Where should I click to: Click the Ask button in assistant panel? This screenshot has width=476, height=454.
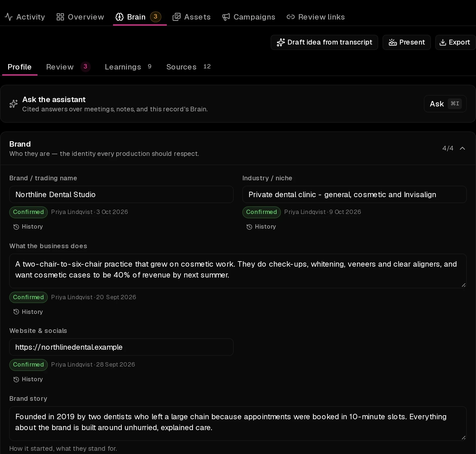point(445,104)
